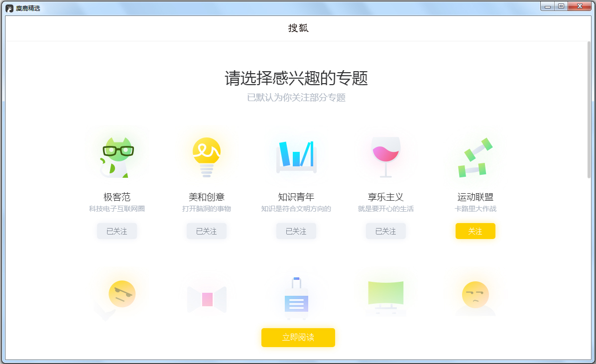Click the 美和创意 topic title

[207, 197]
